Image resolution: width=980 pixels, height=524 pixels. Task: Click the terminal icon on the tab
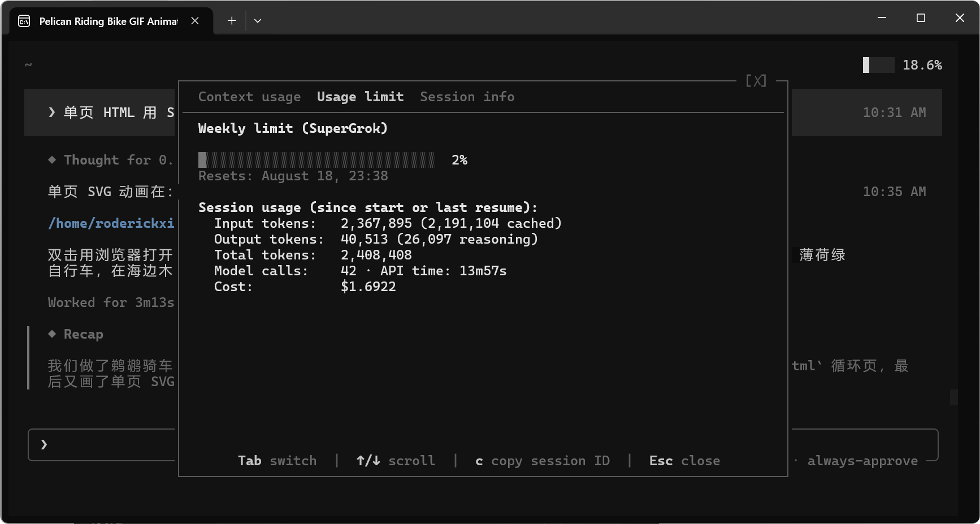[x=24, y=21]
